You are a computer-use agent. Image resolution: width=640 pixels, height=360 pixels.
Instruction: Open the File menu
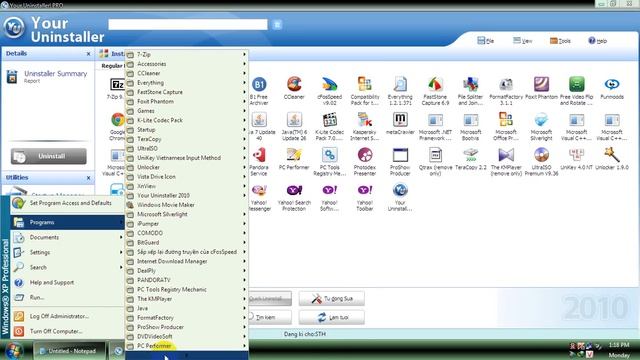pyautogui.click(x=485, y=40)
